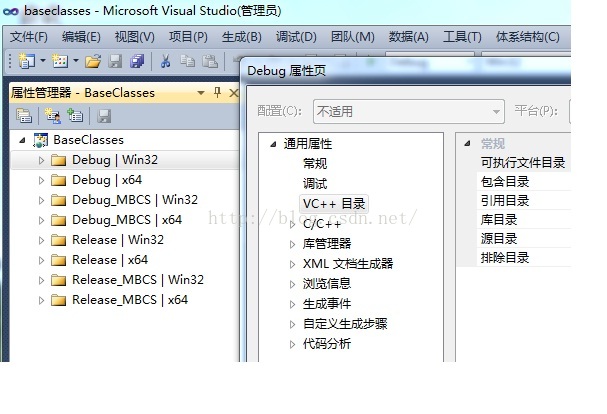The width and height of the screenshot is (607, 414).
Task: Click the Add Existing Property Sheet icon
Action: click(x=75, y=116)
